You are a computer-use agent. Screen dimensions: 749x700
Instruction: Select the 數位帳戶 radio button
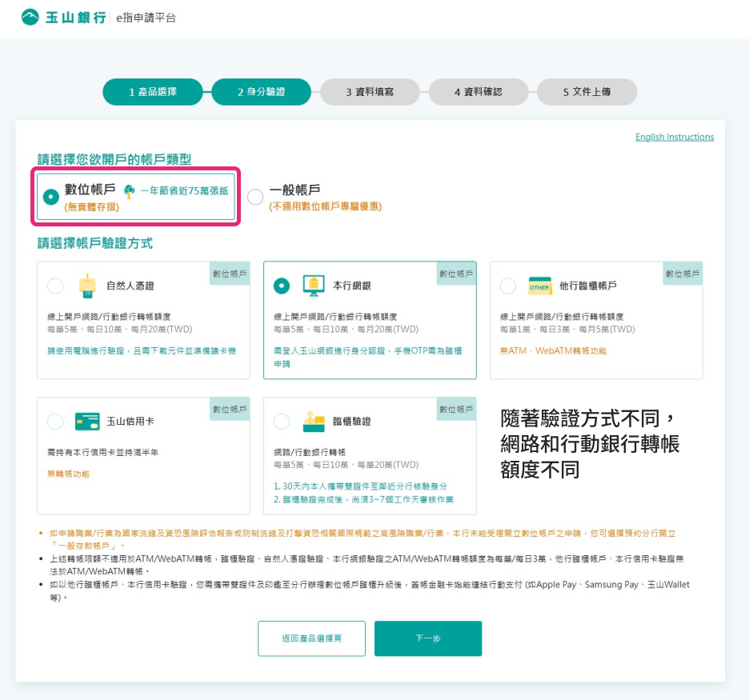click(x=51, y=197)
